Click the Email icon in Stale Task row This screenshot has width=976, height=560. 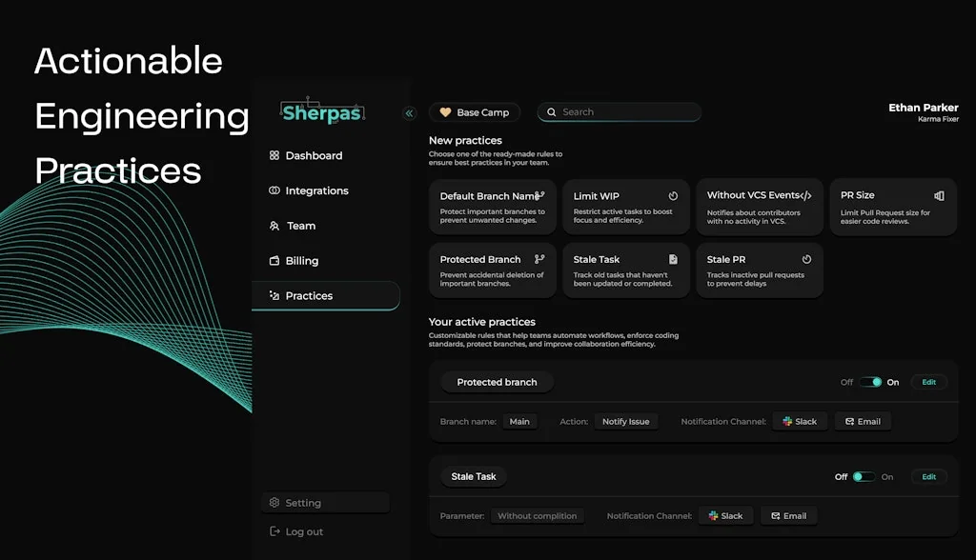coord(774,515)
